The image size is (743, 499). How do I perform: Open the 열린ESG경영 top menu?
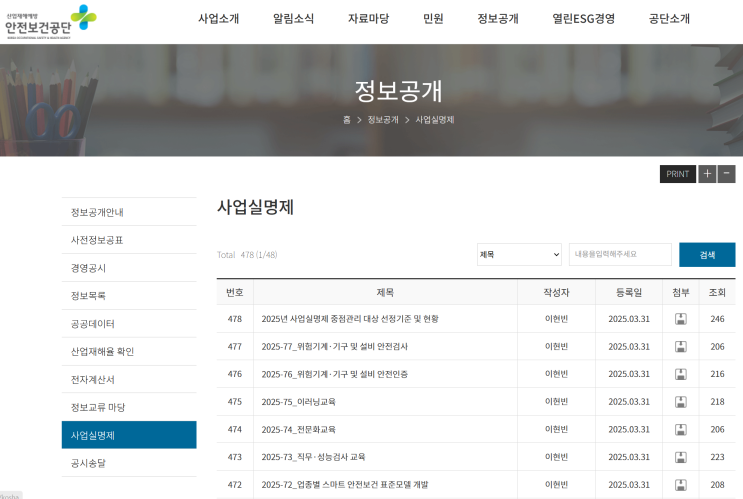pos(583,18)
